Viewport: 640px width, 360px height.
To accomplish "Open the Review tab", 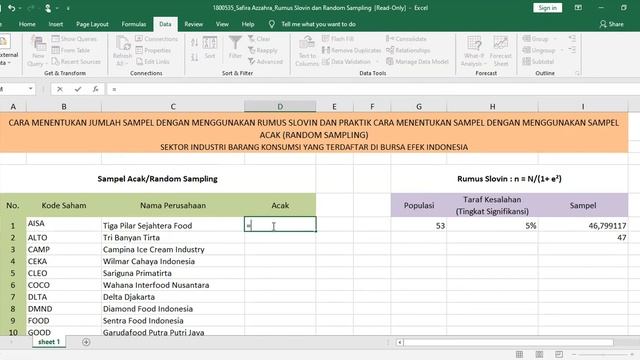I will [193, 24].
